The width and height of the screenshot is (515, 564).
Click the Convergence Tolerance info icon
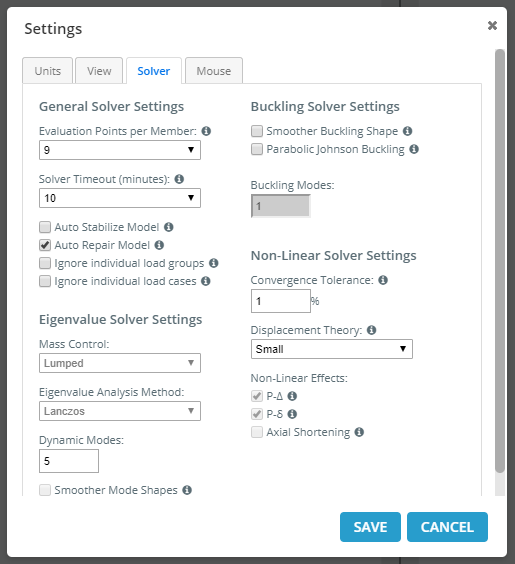coord(383,280)
